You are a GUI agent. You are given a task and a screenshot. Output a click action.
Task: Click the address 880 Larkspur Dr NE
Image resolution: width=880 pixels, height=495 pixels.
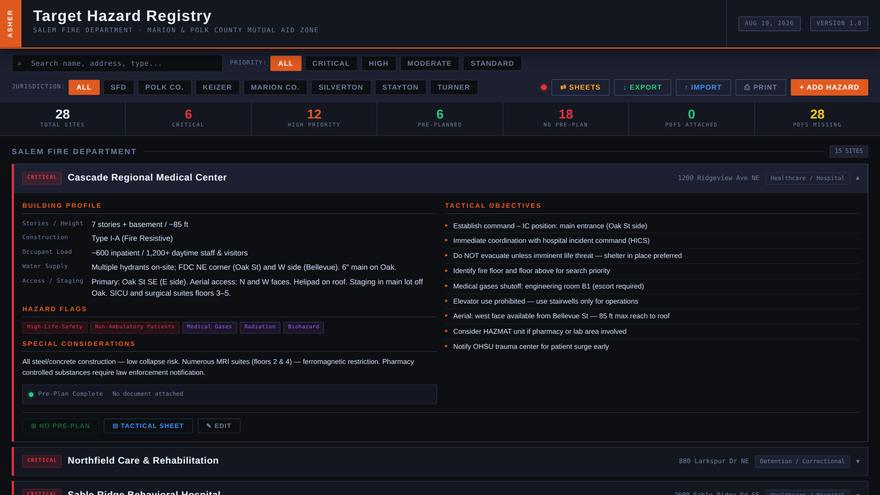pyautogui.click(x=713, y=461)
